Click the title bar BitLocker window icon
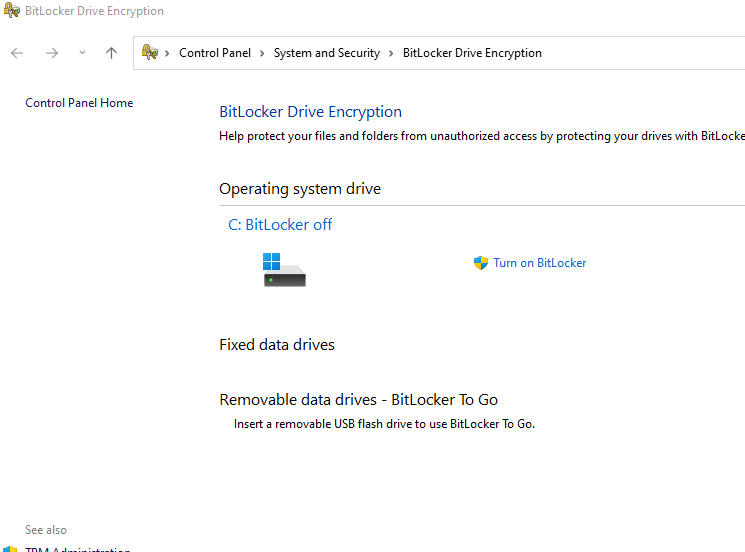Screen dimensions: 745x552 click(11, 10)
